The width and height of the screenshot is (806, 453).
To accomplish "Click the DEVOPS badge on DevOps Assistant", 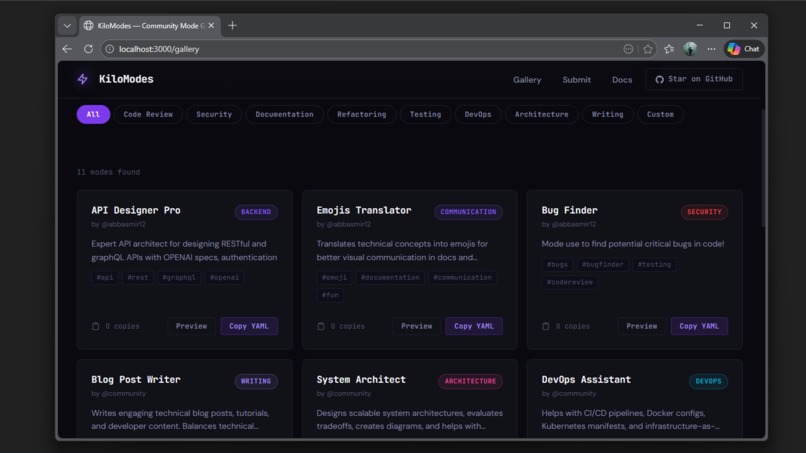I will 708,381.
